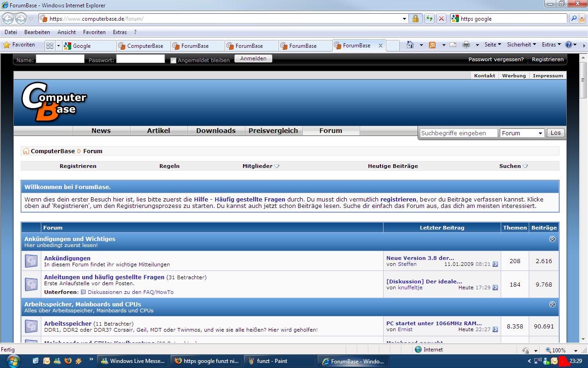Click the browser Forward arrow button
Viewport: 588px width, 368px height.
coord(21,19)
